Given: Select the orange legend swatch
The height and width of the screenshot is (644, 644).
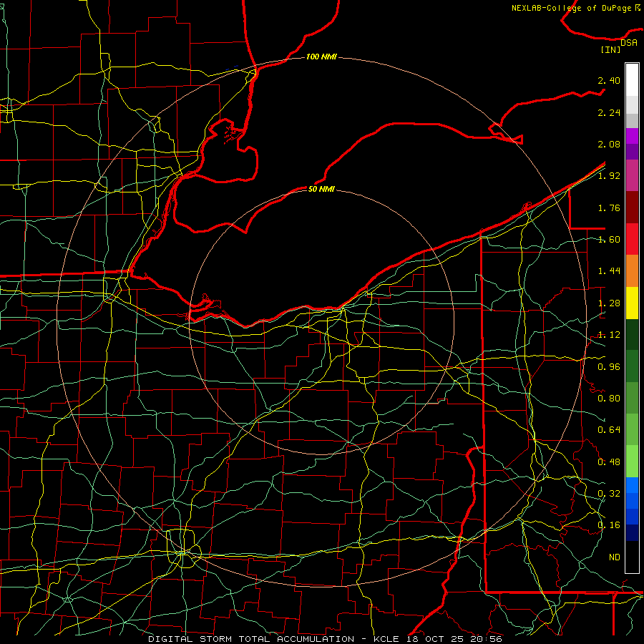Looking at the screenshot, I should [x=632, y=271].
